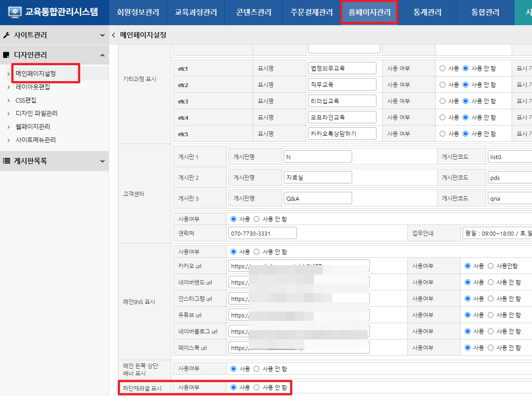Choose 사용안함 for 카카오 url

point(490,266)
